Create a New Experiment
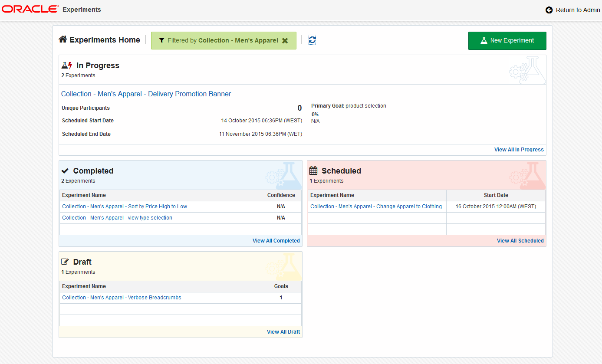Image resolution: width=602 pixels, height=364 pixels. (507, 41)
